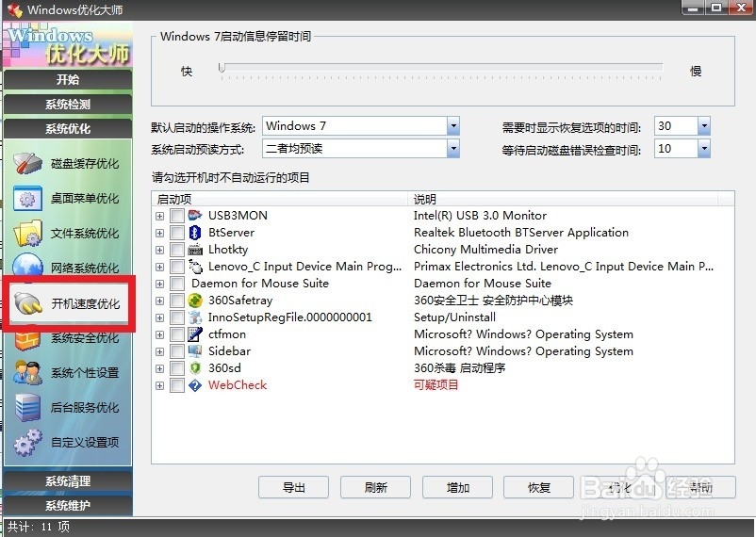Click the startup info delay slider thumb
The width and height of the screenshot is (756, 537).
point(222,68)
